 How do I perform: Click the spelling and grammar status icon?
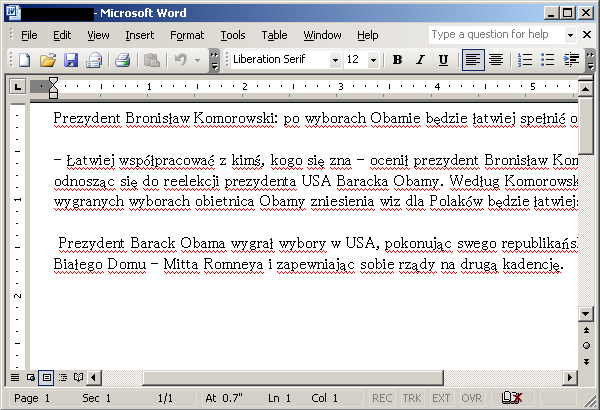511,398
